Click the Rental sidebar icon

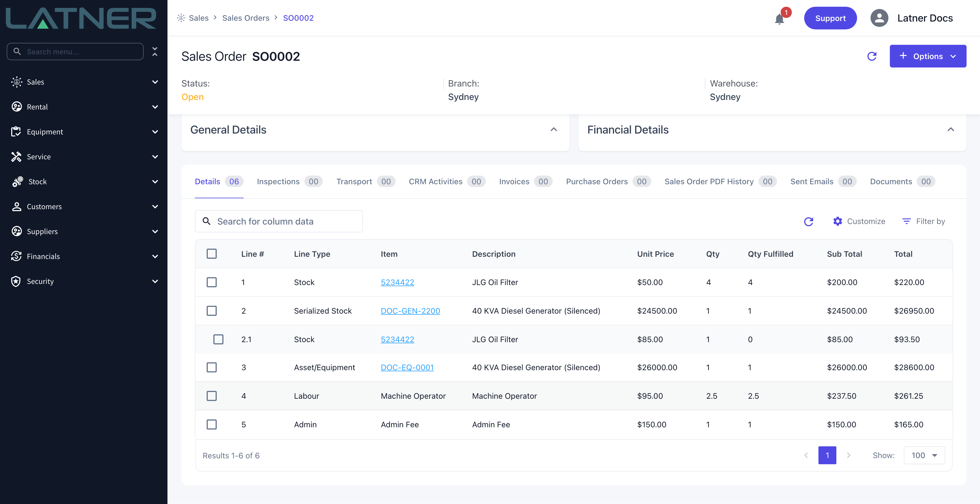pos(16,107)
